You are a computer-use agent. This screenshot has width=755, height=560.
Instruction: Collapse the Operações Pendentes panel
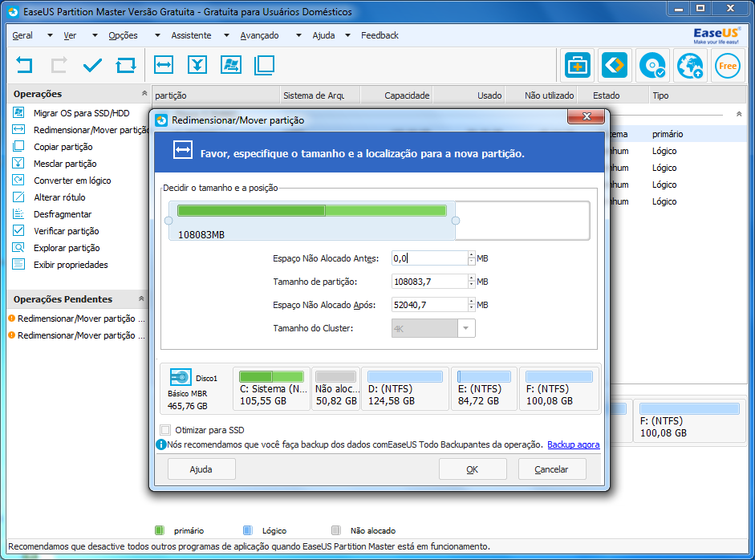coord(141,298)
